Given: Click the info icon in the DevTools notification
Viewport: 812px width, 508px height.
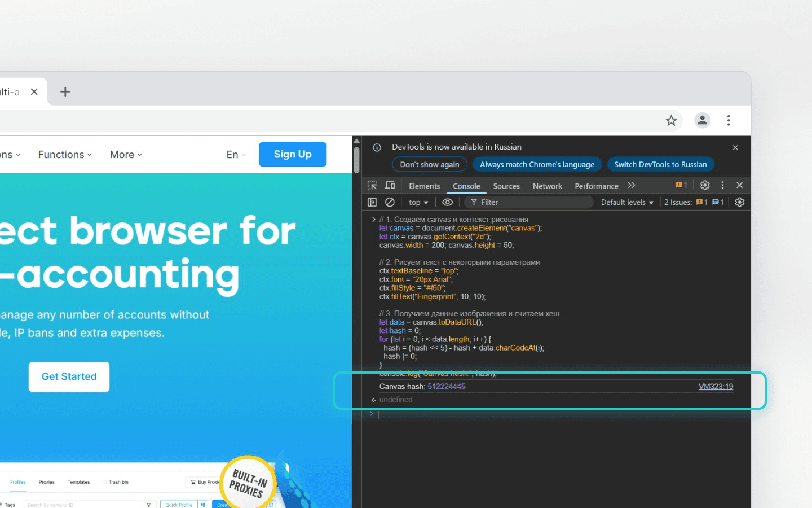Looking at the screenshot, I should point(377,147).
